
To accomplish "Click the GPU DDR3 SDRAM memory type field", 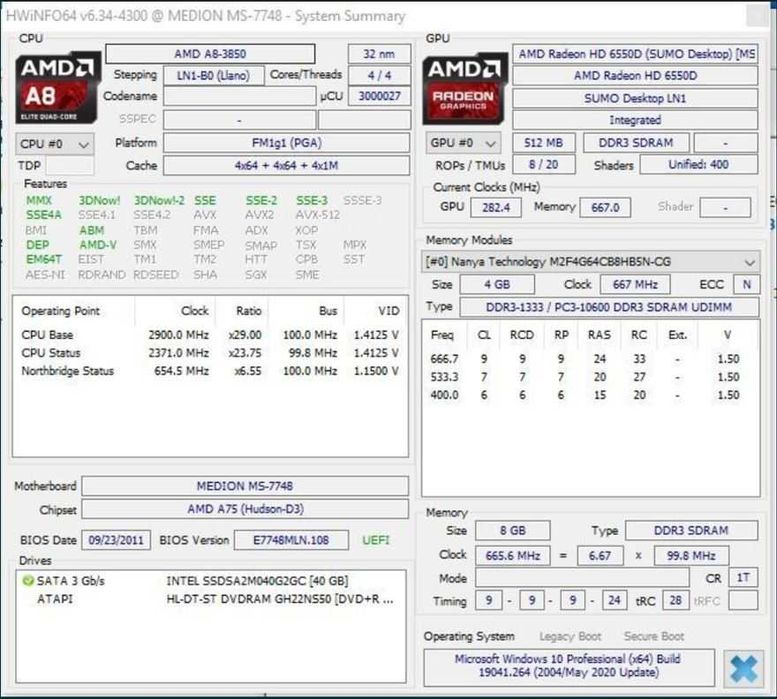I will (x=636, y=143).
